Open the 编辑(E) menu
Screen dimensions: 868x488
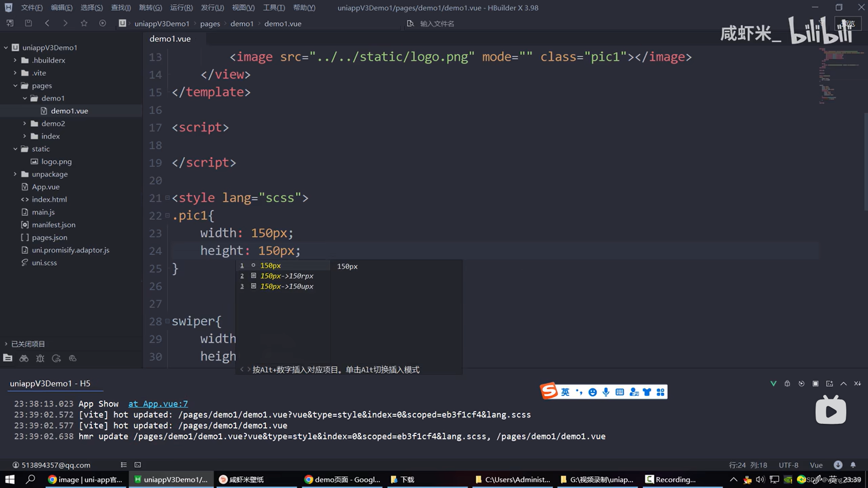pos(61,8)
